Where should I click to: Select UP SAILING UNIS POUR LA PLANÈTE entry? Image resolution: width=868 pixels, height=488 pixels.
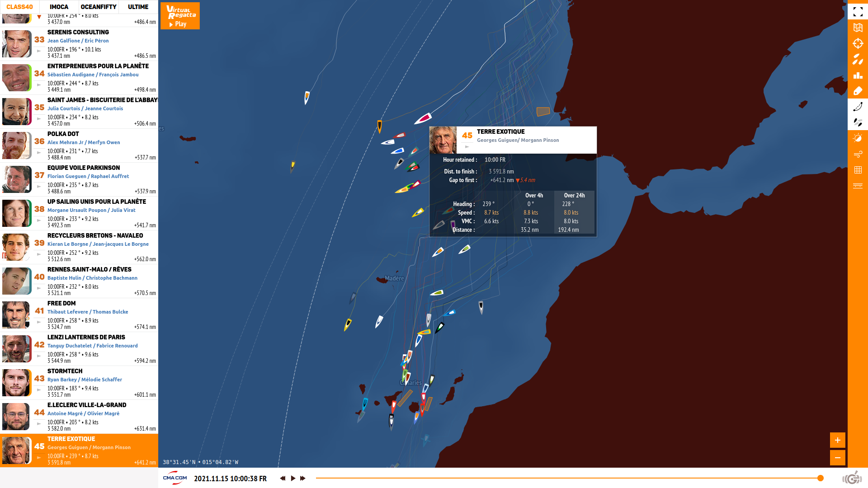point(79,213)
